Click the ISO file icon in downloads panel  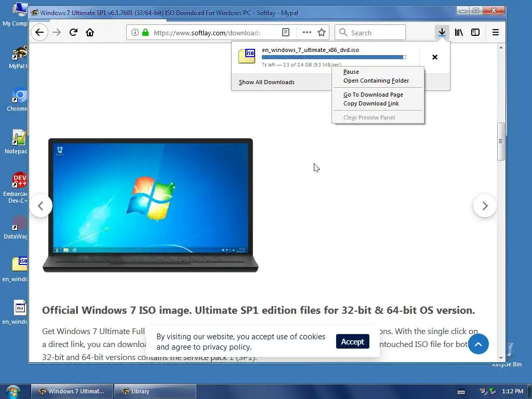coord(247,56)
